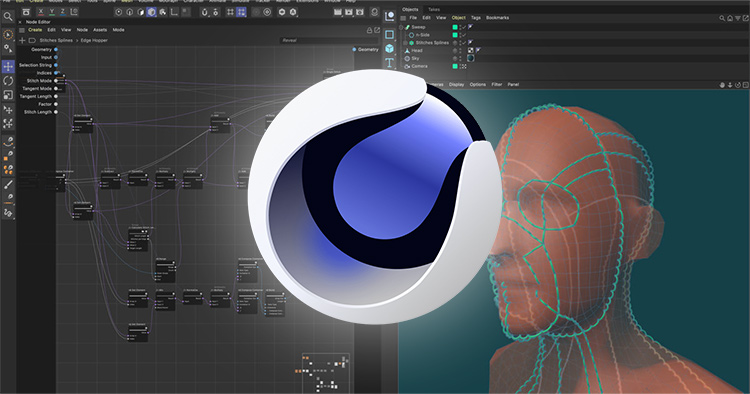750x394 pixels.
Task: Open the filter funnel in Object Manager
Action: (738, 18)
